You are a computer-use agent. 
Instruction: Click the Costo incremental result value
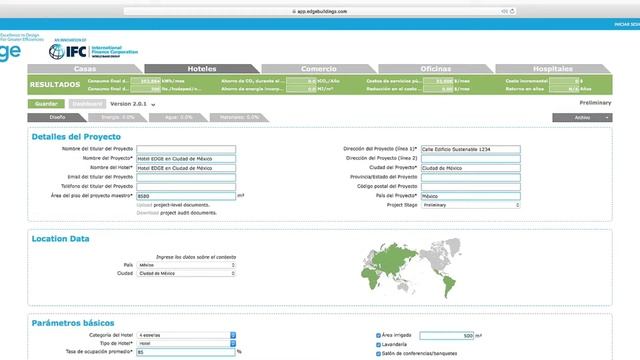click(x=564, y=81)
